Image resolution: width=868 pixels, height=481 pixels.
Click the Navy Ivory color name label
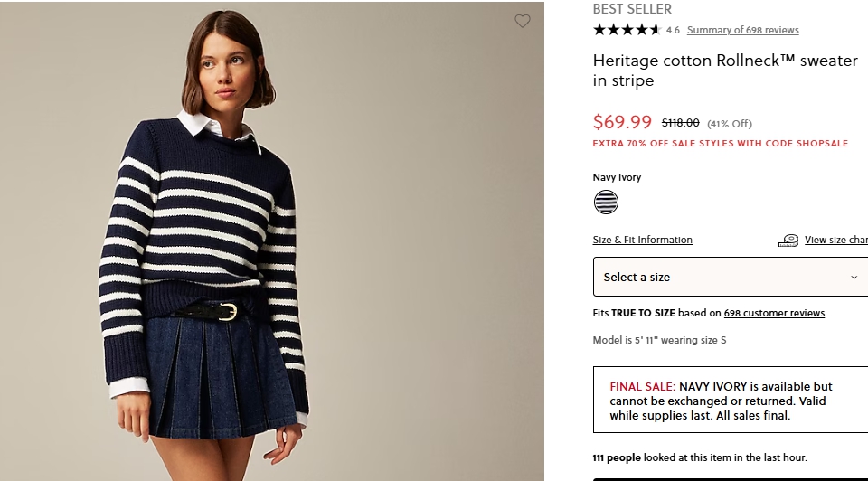tap(617, 177)
